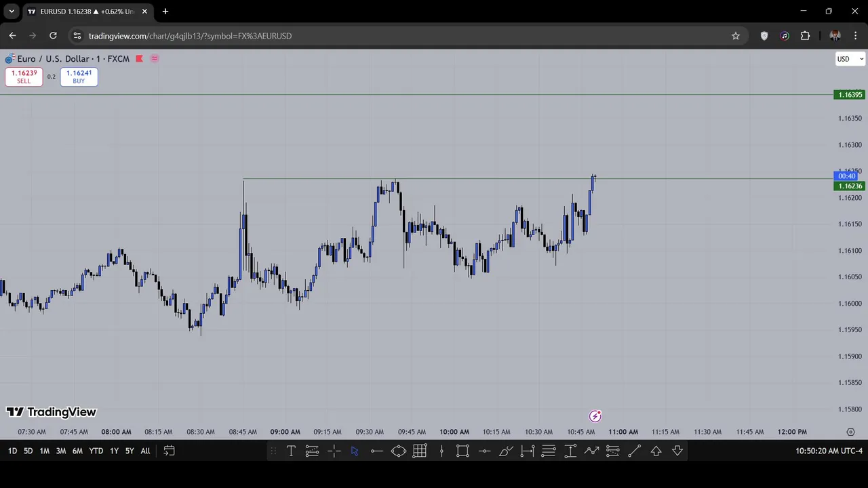This screenshot has height=488, width=868.
Task: Open the go-to-date calendar
Action: click(170, 451)
